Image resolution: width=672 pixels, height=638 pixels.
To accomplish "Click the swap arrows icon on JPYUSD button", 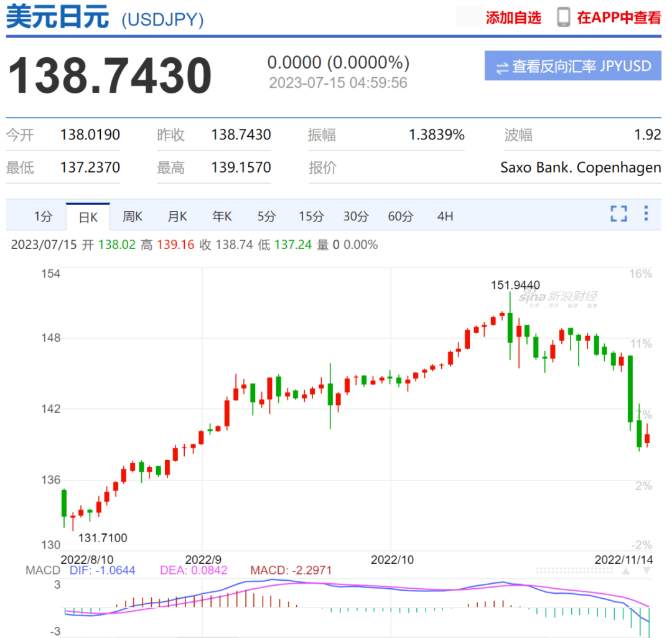I will pyautogui.click(x=502, y=67).
